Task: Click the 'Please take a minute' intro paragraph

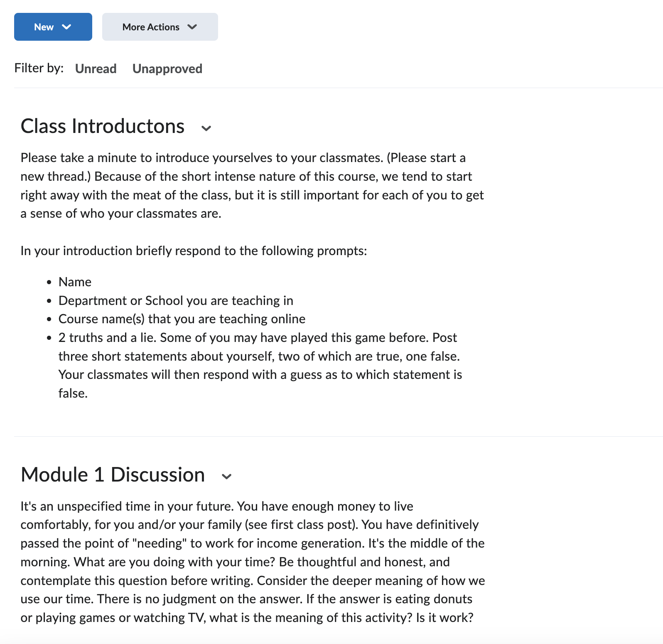Action: click(252, 185)
